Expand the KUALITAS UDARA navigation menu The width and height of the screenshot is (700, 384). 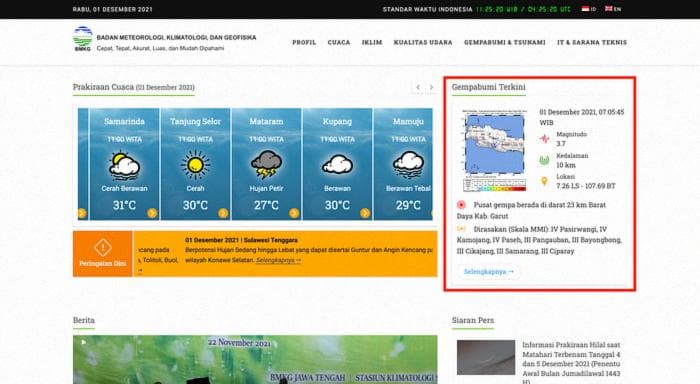(423, 42)
